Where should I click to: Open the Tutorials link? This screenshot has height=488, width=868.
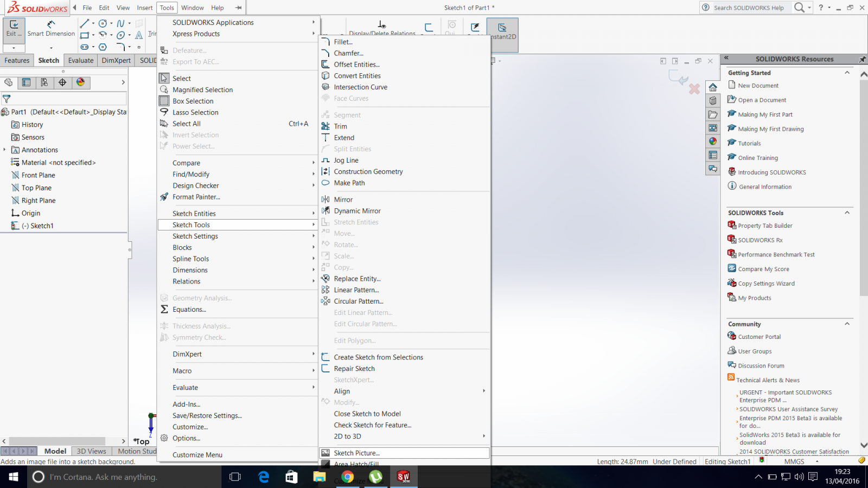[749, 144]
